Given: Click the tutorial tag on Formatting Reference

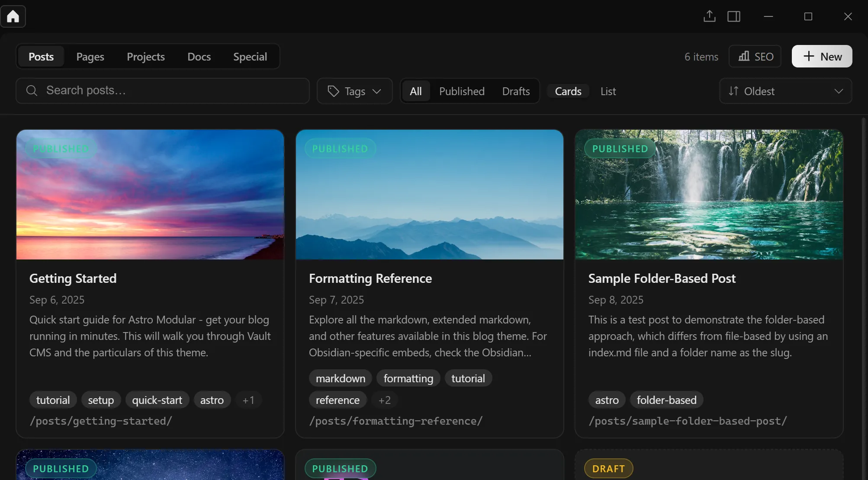Looking at the screenshot, I should (x=468, y=378).
